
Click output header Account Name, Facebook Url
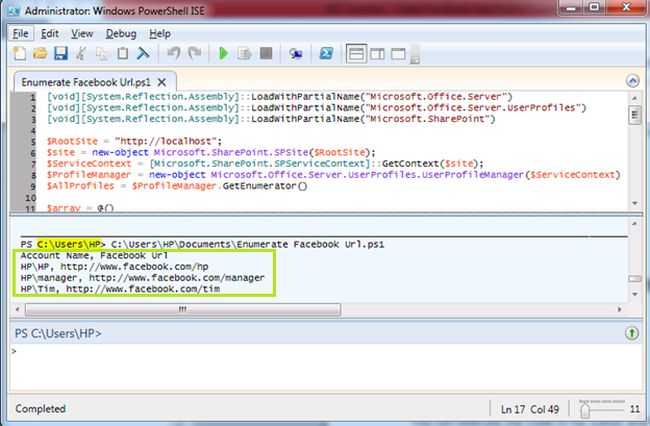click(95, 255)
